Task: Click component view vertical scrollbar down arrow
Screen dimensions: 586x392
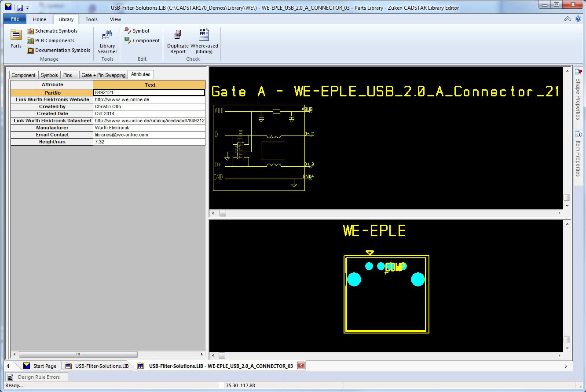Action: click(x=567, y=348)
